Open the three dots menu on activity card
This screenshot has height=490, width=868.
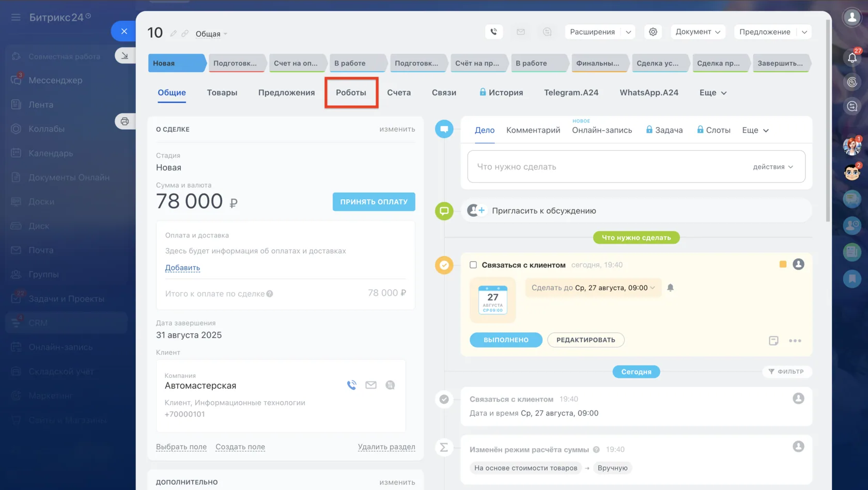click(x=795, y=341)
